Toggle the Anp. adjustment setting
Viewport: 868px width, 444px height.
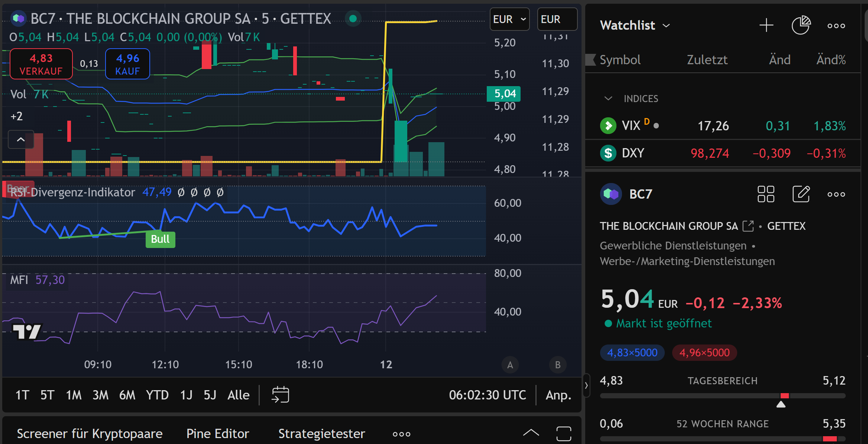pos(558,395)
